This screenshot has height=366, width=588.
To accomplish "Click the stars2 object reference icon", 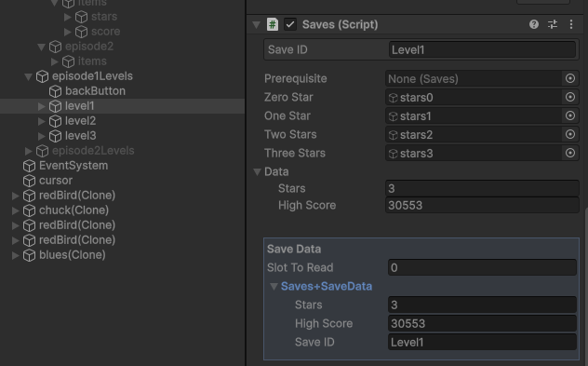I will [393, 135].
